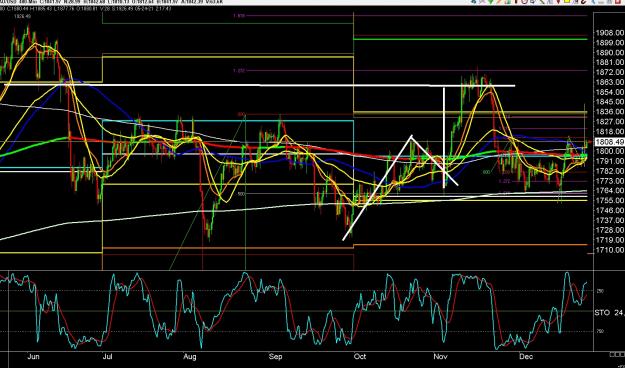
Task: Click the 1728.00 price axis label
Action: point(610,230)
